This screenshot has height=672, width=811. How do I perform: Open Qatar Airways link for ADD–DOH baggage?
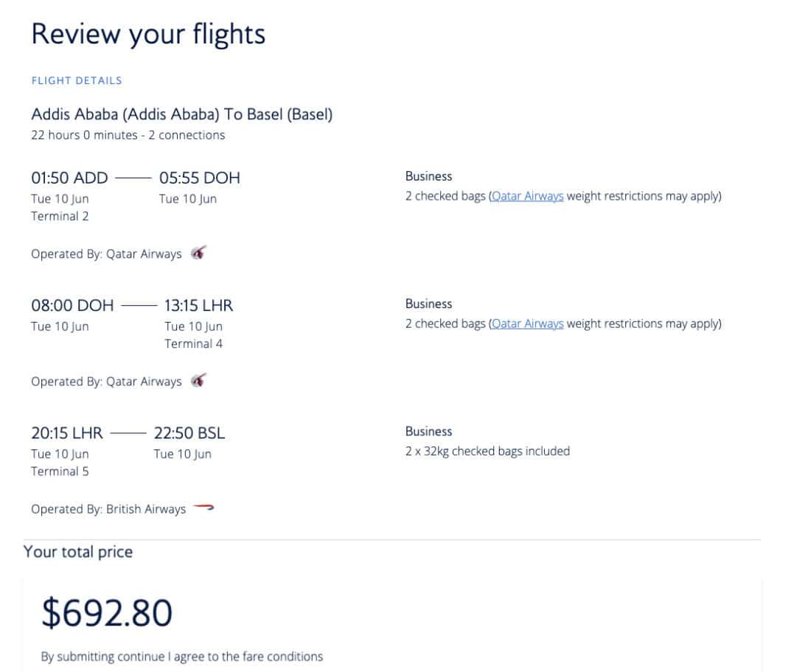(527, 196)
